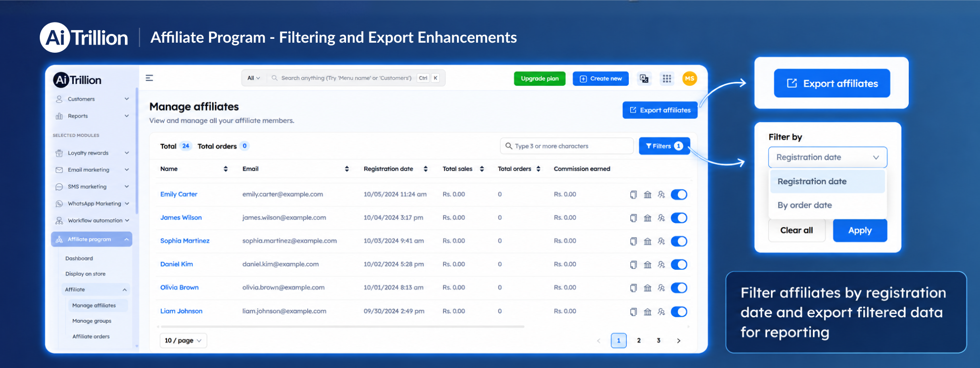Sort by Name column arrows
The image size is (980, 368).
point(225,169)
